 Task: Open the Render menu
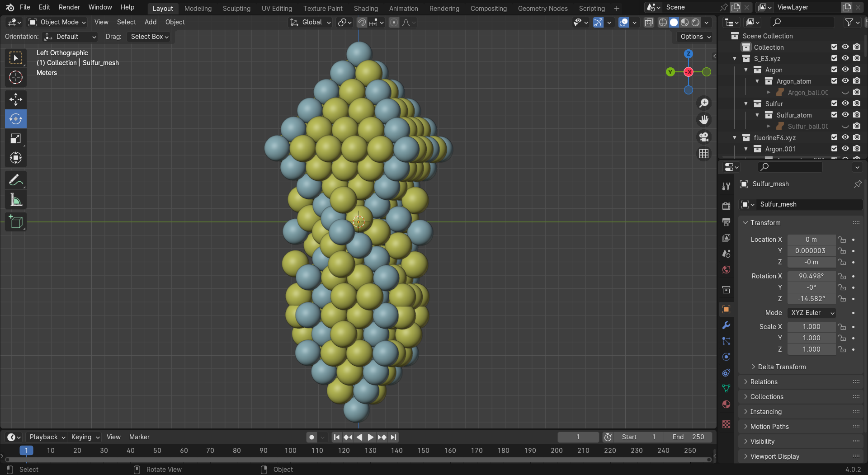69,7
